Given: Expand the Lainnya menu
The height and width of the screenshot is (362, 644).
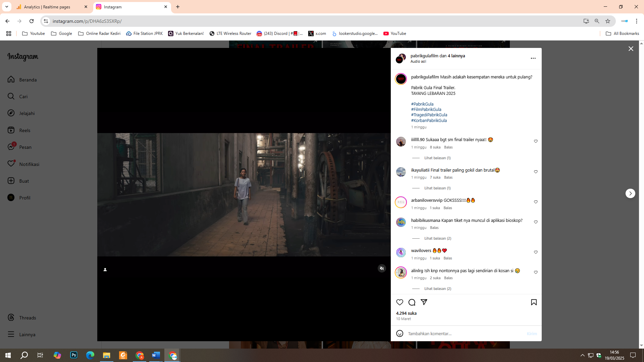Looking at the screenshot, I should click(21, 334).
